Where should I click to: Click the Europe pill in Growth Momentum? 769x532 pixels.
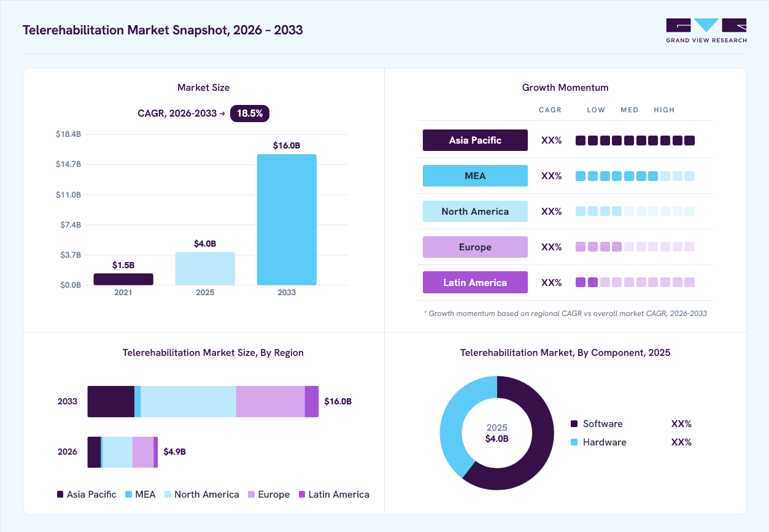[475, 247]
